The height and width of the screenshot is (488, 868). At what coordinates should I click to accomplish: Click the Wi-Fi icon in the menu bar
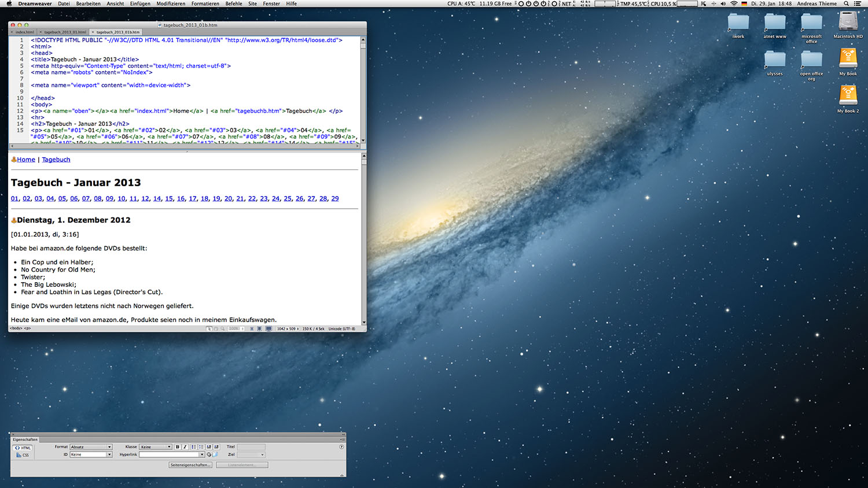coord(734,3)
